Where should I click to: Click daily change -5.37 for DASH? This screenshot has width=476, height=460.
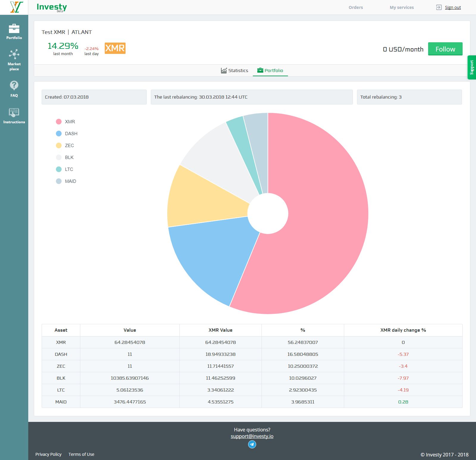[403, 354]
